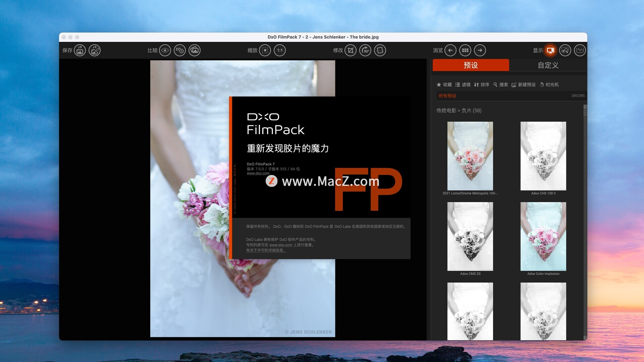The height and width of the screenshot is (362, 644).
Task: Switch to the 预设 tab
Action: coord(471,65)
